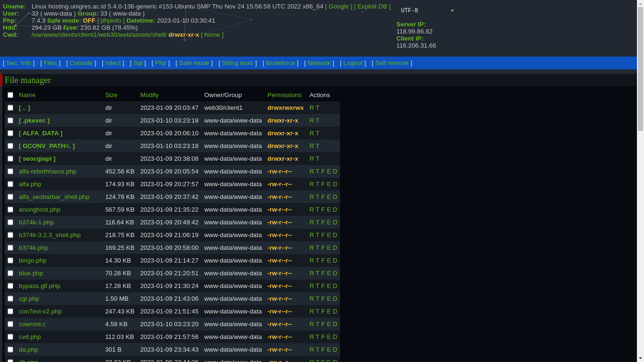644x362 pixels.
Task: Open the phpinfo link
Action: pos(111,21)
